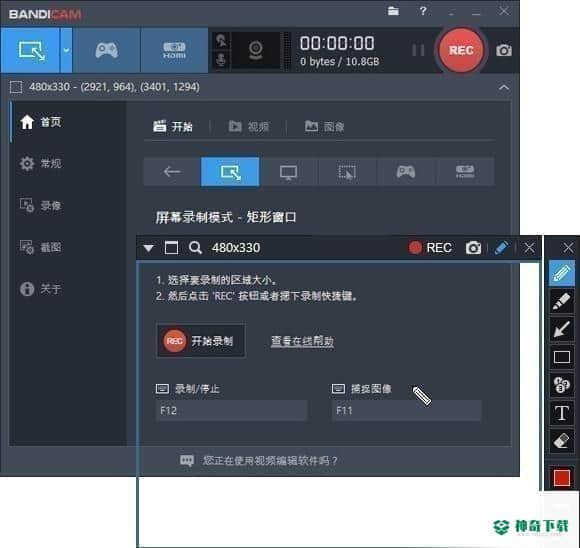Click the webcam overlay icon
Viewport: 580px width, 548px height.
(x=256, y=50)
